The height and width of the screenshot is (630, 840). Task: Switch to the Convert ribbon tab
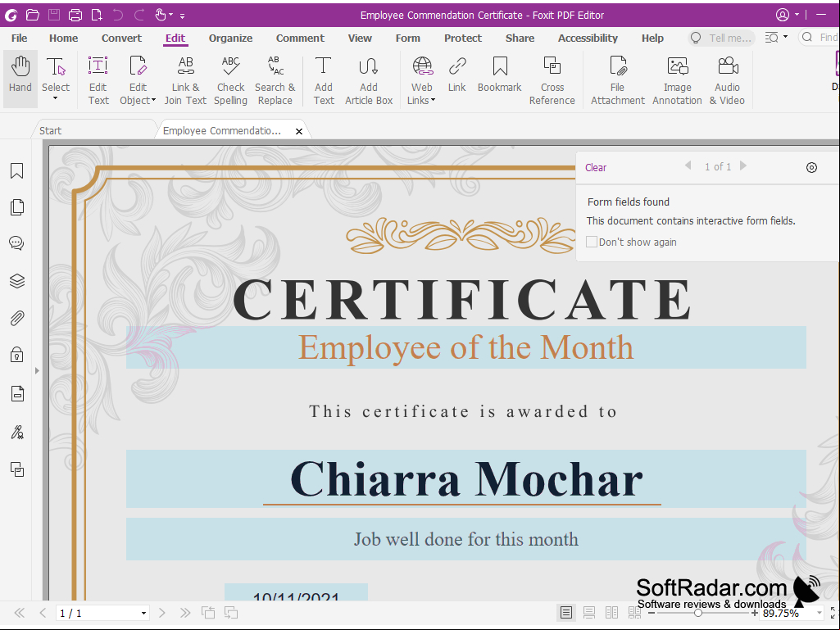point(121,38)
